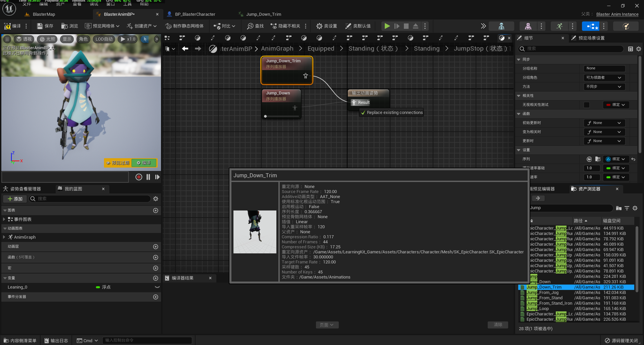
Task: Open group role (可为领导者) dropdown
Action: click(x=604, y=78)
